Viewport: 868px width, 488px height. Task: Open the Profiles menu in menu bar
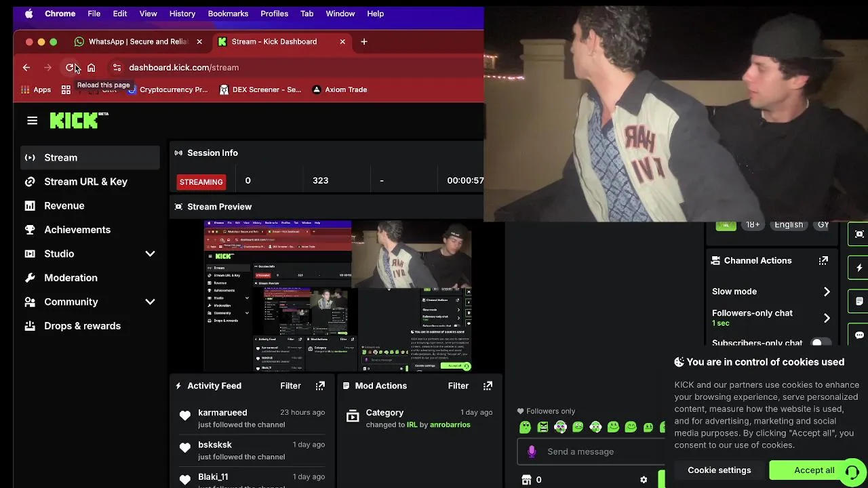click(x=274, y=14)
